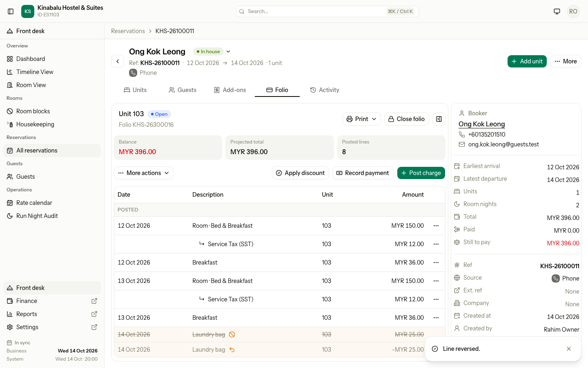Screen dimensions: 588x368
Task: Click Apply discount button
Action: 301,173
